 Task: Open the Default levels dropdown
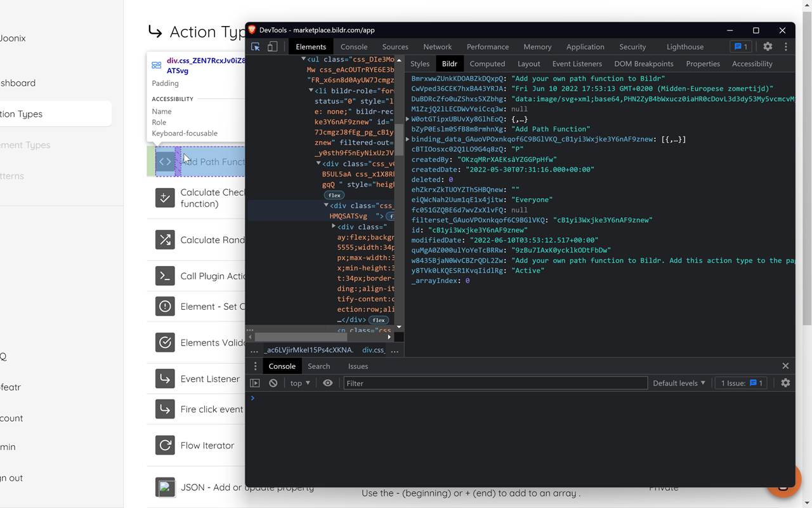tap(679, 382)
